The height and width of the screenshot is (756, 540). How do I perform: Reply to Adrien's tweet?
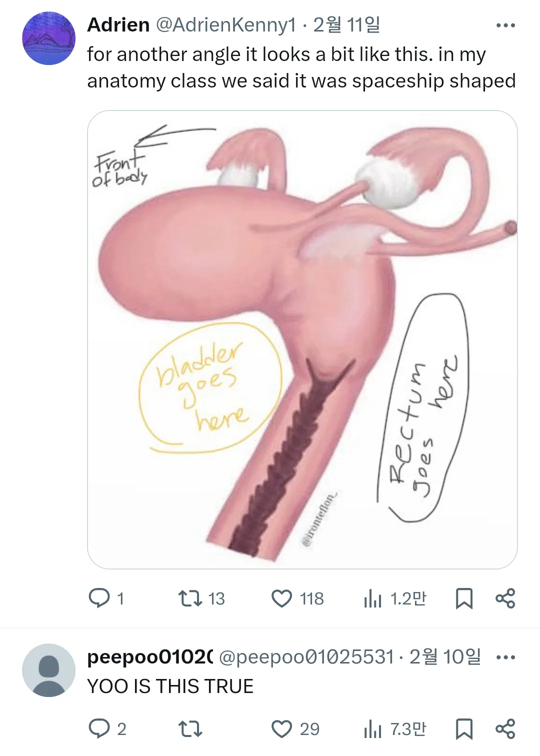click(99, 598)
